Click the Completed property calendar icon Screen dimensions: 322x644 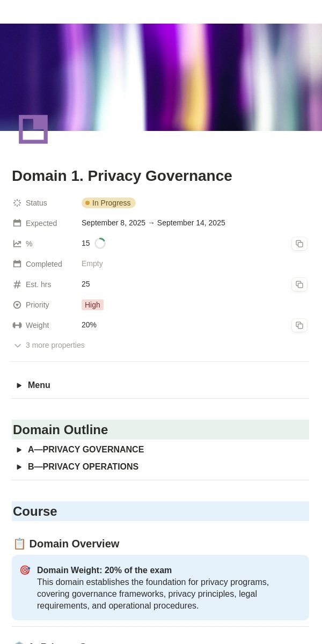17,264
